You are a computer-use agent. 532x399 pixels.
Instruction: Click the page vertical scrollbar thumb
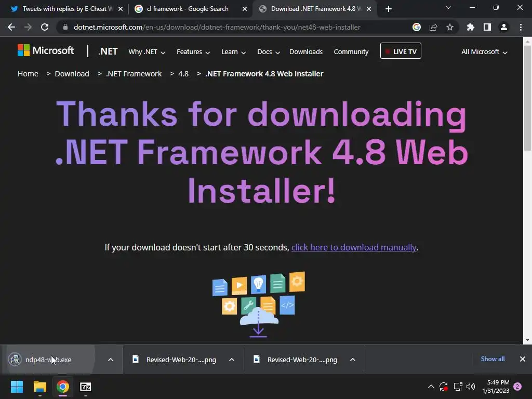[527, 98]
